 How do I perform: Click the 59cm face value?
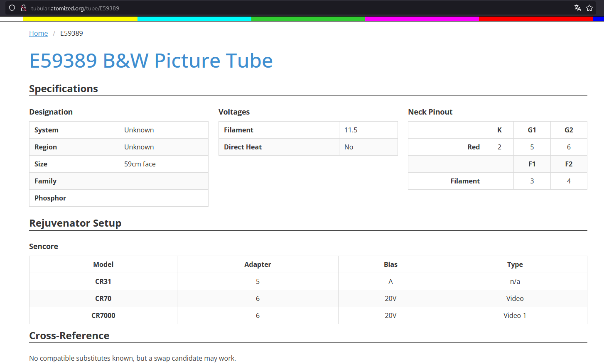pyautogui.click(x=140, y=164)
